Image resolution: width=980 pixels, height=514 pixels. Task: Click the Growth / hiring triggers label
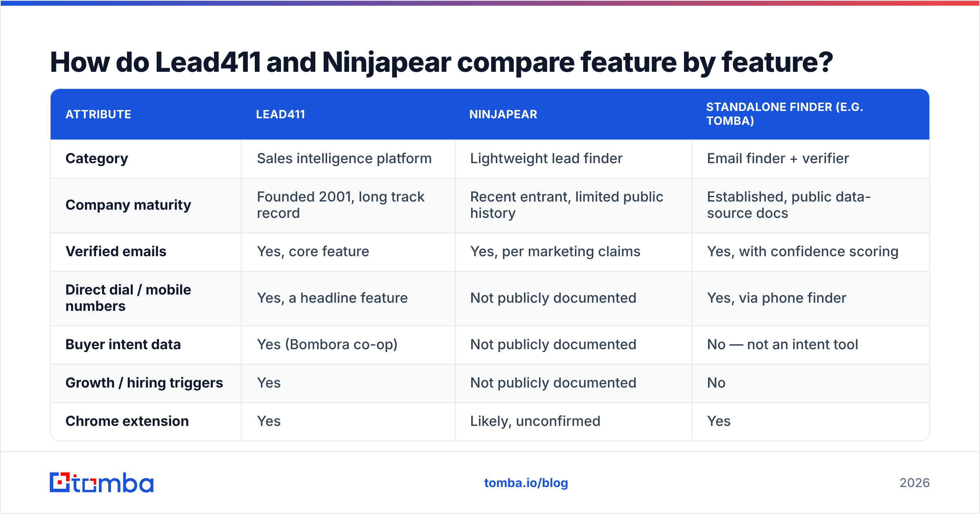pyautogui.click(x=144, y=383)
